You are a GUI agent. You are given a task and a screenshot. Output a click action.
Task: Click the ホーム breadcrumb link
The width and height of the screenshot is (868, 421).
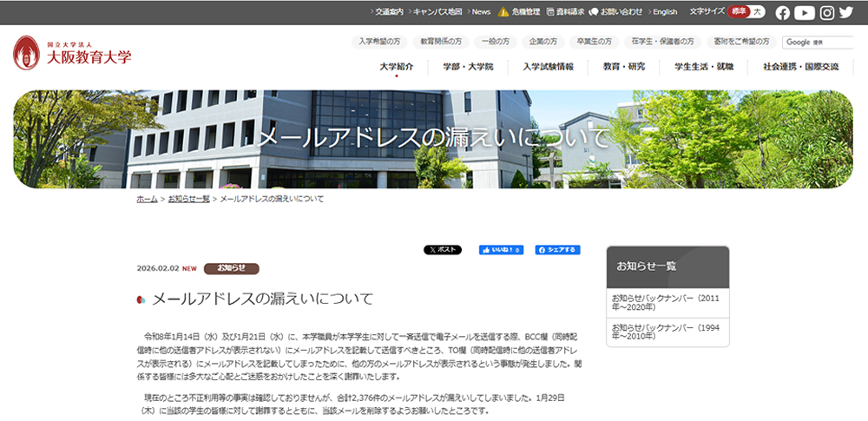pos(147,199)
